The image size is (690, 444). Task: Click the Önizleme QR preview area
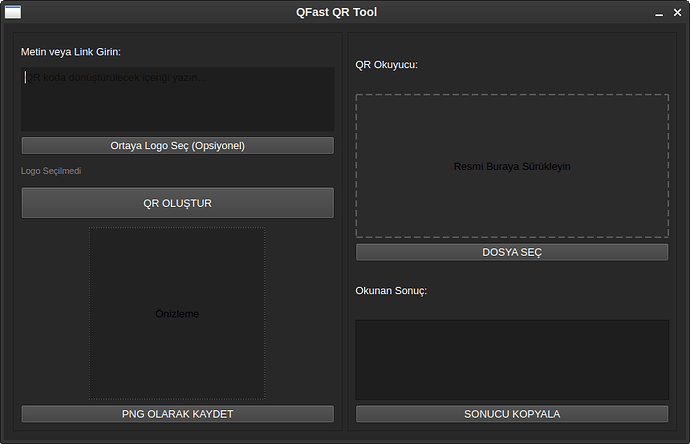pos(177,313)
